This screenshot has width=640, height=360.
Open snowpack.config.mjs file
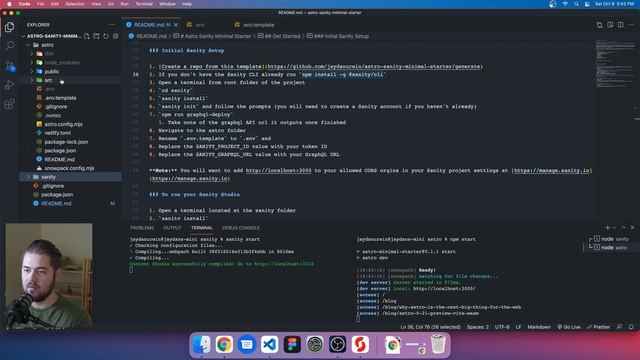click(69, 168)
